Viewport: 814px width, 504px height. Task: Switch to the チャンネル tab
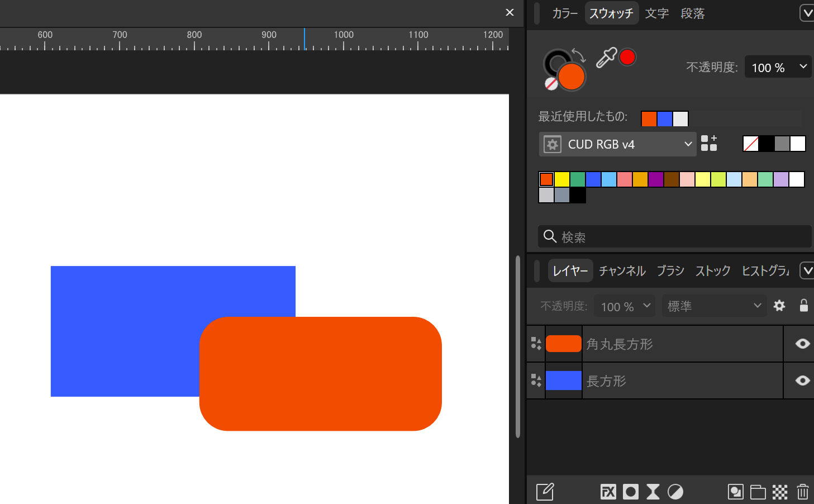(x=622, y=271)
